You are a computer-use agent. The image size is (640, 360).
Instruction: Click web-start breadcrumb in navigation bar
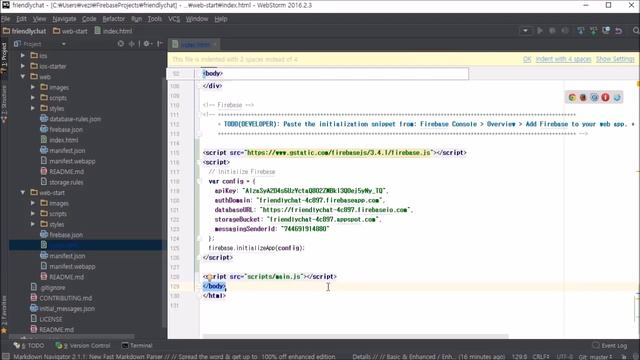pos(70,31)
